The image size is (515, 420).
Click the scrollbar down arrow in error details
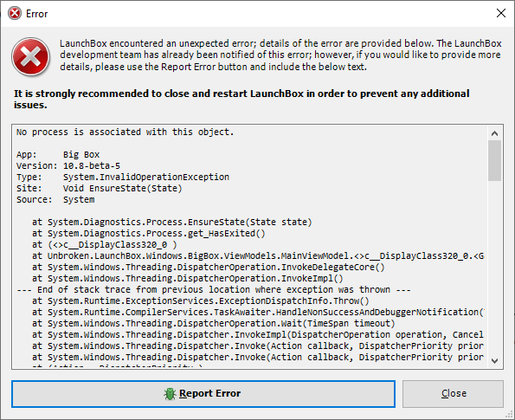pos(494,361)
